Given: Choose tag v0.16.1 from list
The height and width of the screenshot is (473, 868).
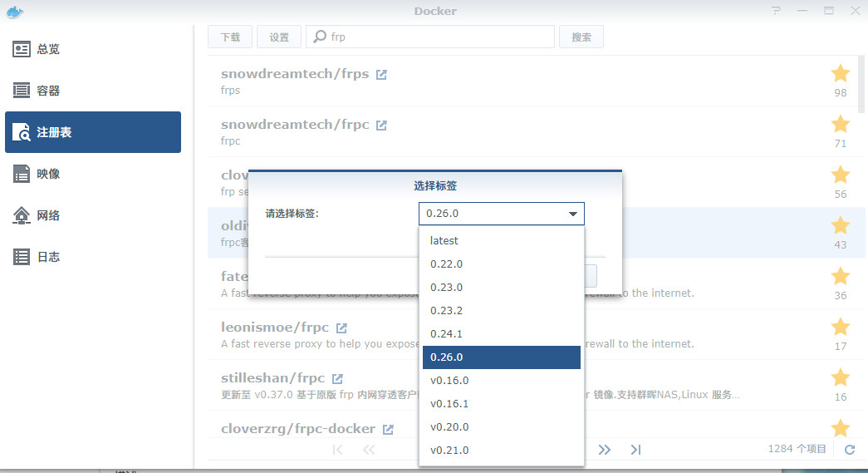Looking at the screenshot, I should coord(502,404).
